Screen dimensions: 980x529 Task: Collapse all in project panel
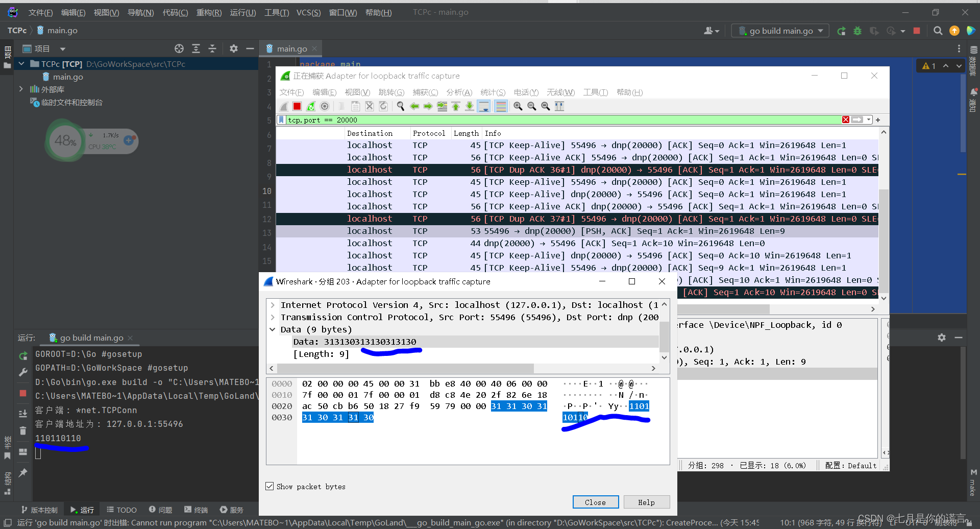pyautogui.click(x=212, y=49)
